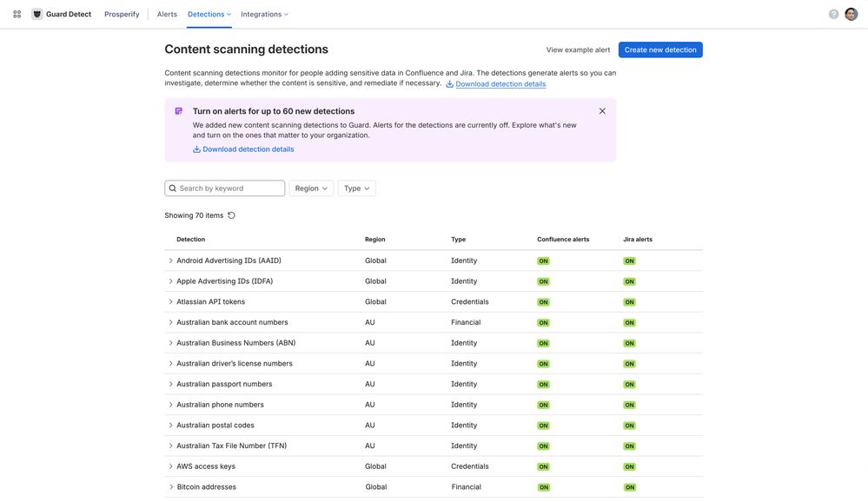868x502 pixels.
Task: Toggle Confluence alerts for Australian passport numbers
Action: 543,385
